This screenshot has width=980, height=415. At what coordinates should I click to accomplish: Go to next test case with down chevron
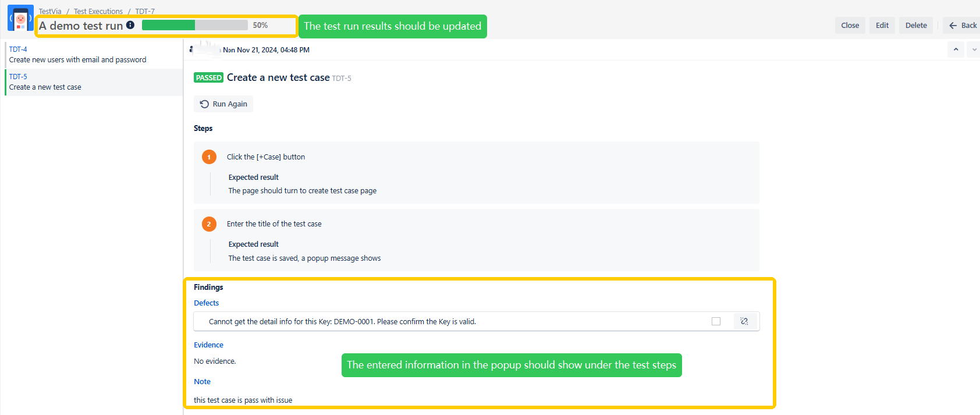[x=974, y=50]
